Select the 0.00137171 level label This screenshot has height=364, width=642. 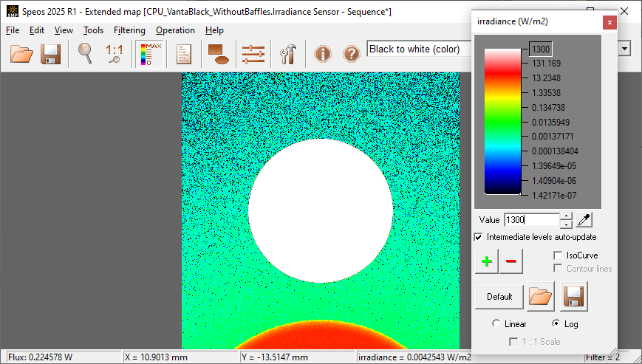tap(553, 137)
